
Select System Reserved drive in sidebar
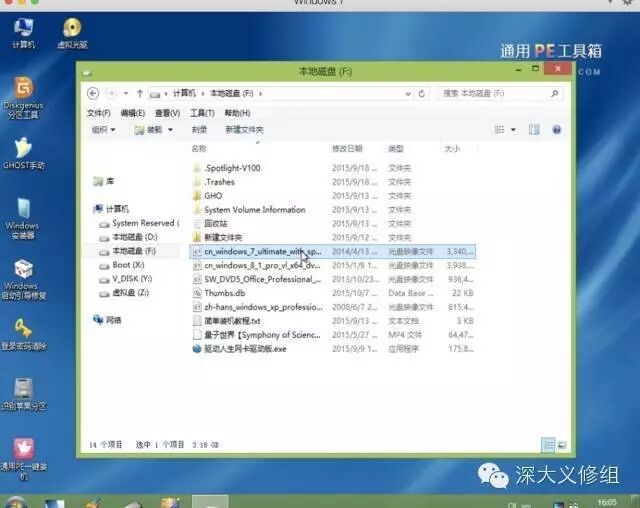(x=140, y=223)
